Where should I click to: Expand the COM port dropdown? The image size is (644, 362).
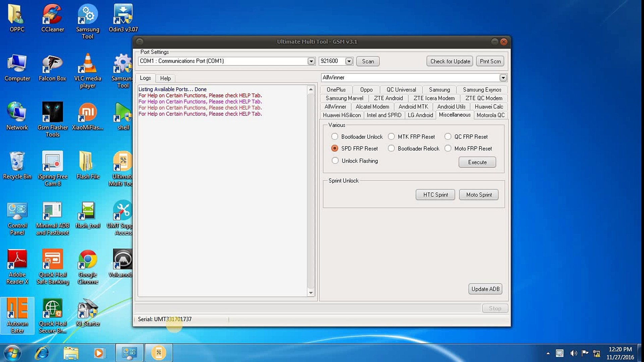pos(311,61)
